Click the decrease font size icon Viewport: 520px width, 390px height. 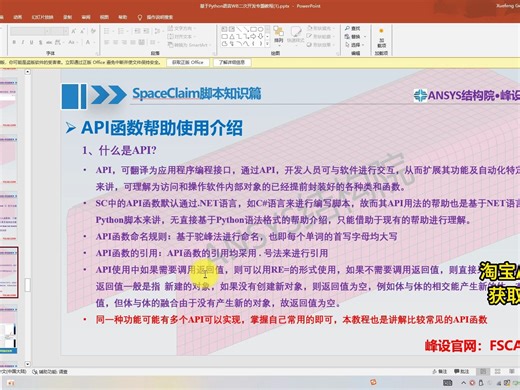click(82, 31)
